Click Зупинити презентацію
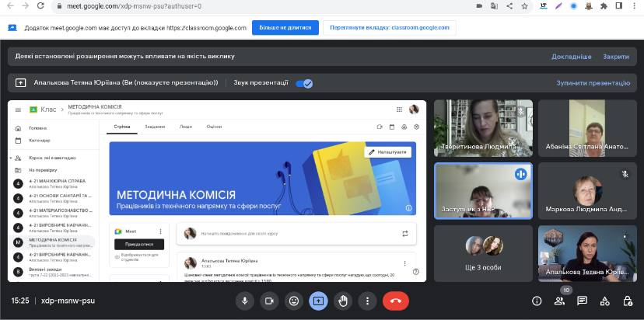The height and width of the screenshot is (320, 644). [593, 83]
